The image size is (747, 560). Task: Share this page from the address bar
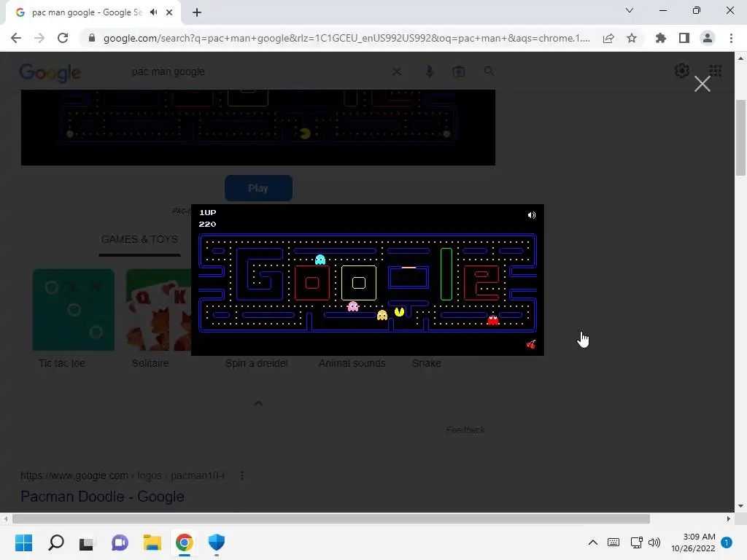point(608,38)
